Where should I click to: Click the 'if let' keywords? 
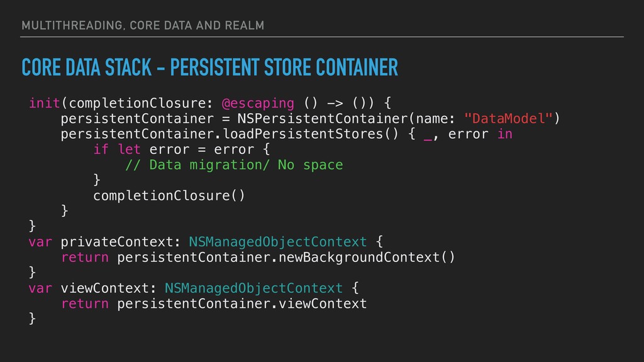coord(117,150)
